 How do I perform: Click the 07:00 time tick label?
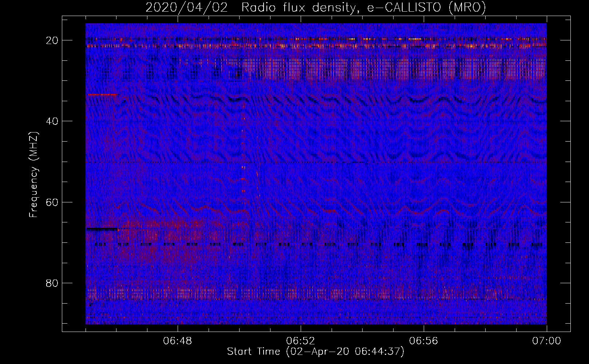coord(546,341)
